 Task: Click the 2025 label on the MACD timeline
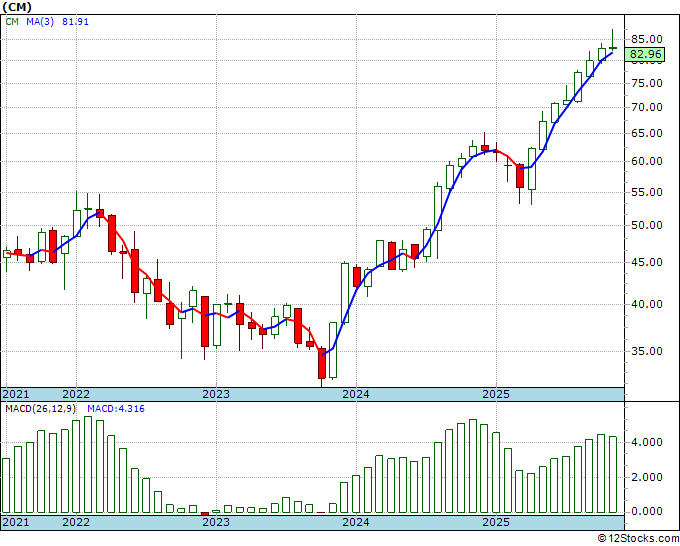click(496, 522)
